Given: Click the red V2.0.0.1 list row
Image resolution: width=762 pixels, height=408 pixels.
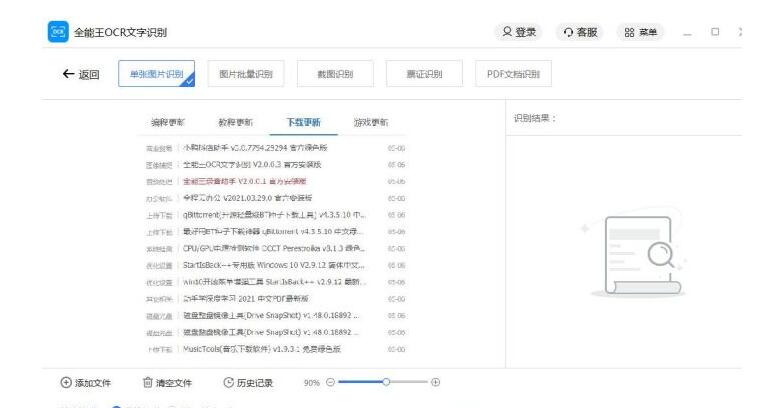Looking at the screenshot, I should point(275,182).
